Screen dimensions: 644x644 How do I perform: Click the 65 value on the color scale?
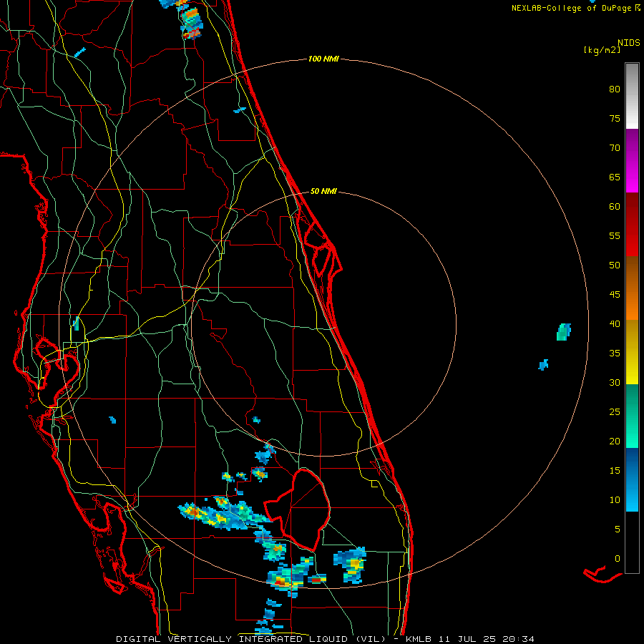tap(615, 177)
